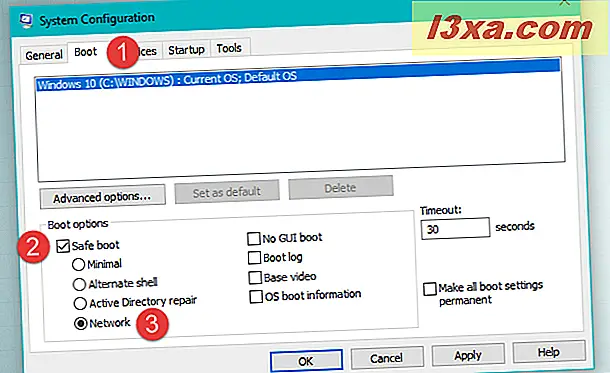Screen dimensions: 610x373
Task: Click the Cancel button
Action: (387, 357)
